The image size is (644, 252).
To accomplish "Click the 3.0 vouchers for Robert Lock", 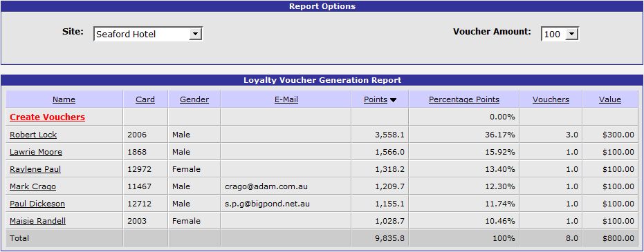I will click(x=571, y=135).
